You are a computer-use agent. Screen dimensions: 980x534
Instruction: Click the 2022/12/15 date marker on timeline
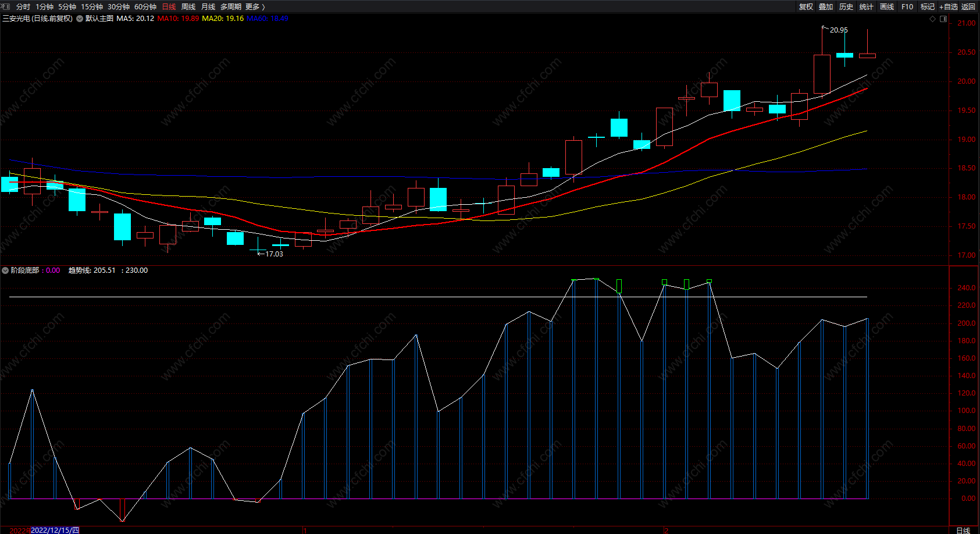[x=55, y=530]
